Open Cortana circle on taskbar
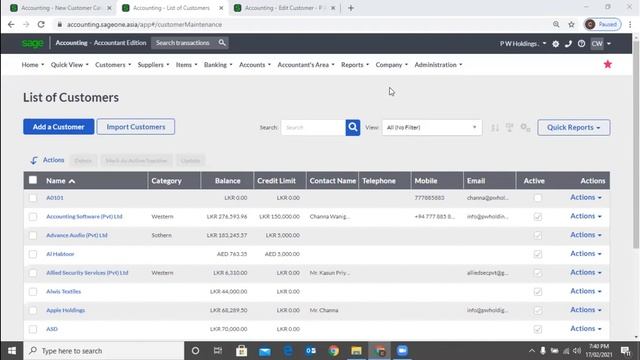The width and height of the screenshot is (640, 360). [196, 351]
